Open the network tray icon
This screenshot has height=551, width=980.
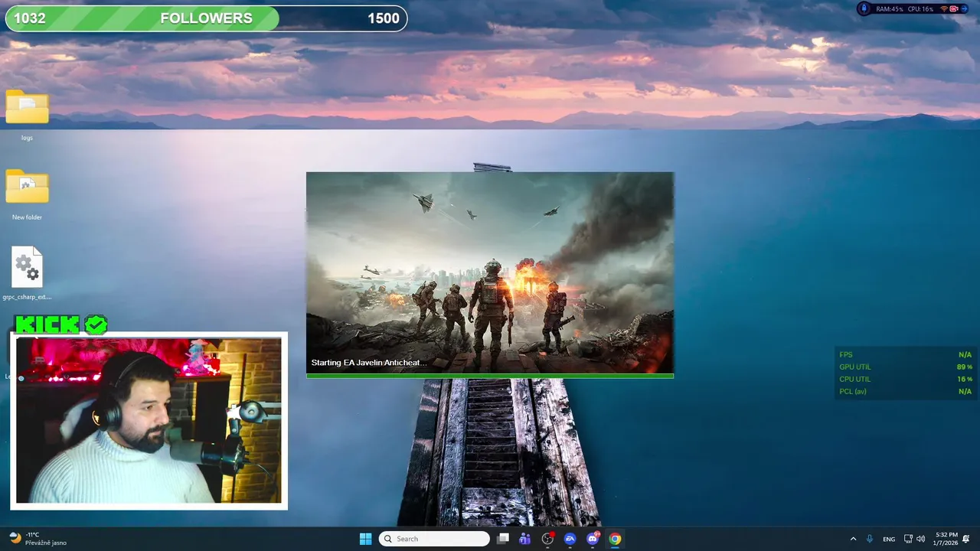tap(908, 539)
